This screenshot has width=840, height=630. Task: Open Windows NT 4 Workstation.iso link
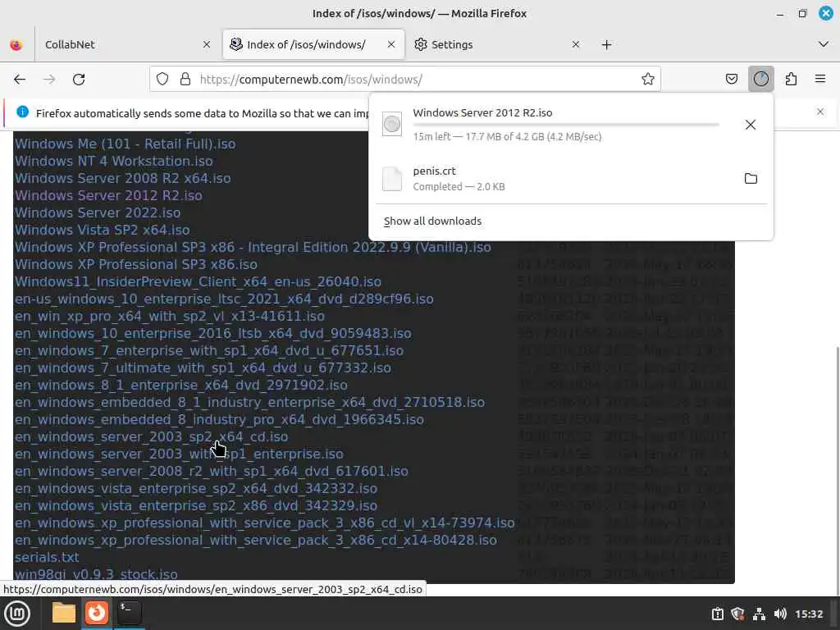113,162
